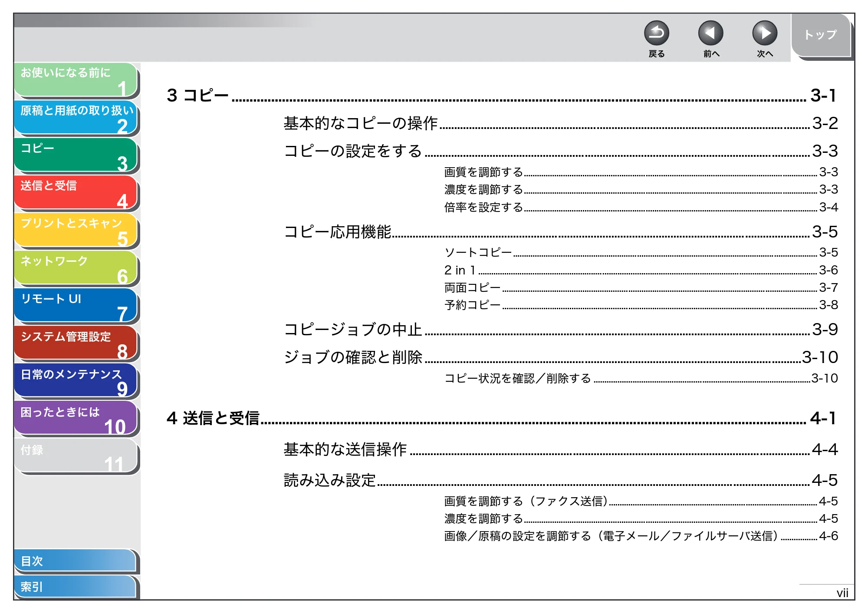Jump to ソートコピー entry
Viewport: 868px width, 614px height.
pos(641,252)
